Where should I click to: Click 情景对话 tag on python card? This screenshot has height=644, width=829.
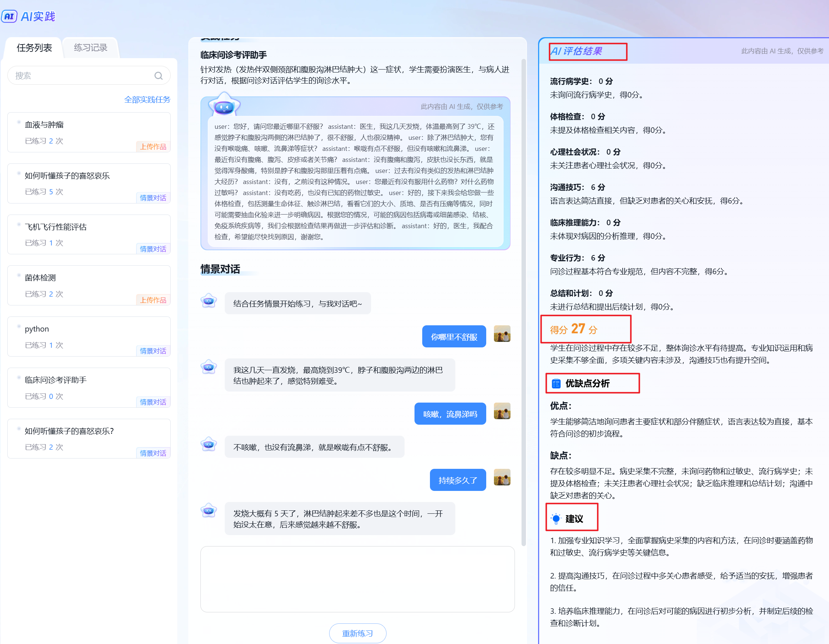point(153,351)
